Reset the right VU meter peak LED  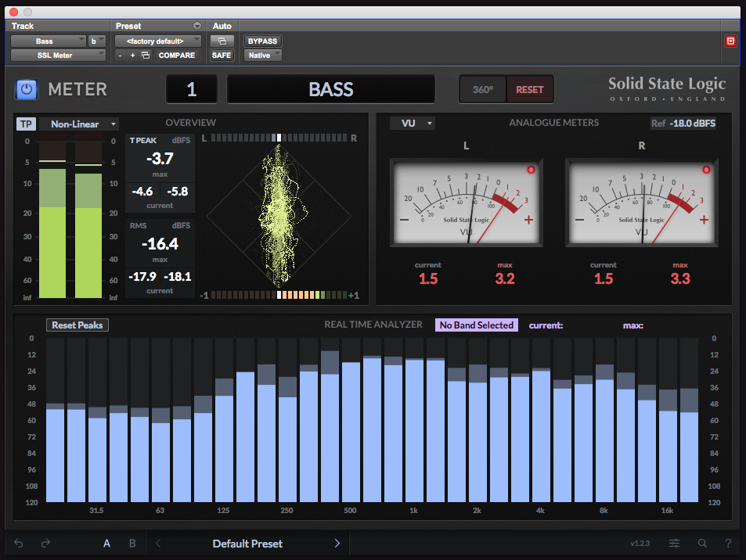point(706,170)
